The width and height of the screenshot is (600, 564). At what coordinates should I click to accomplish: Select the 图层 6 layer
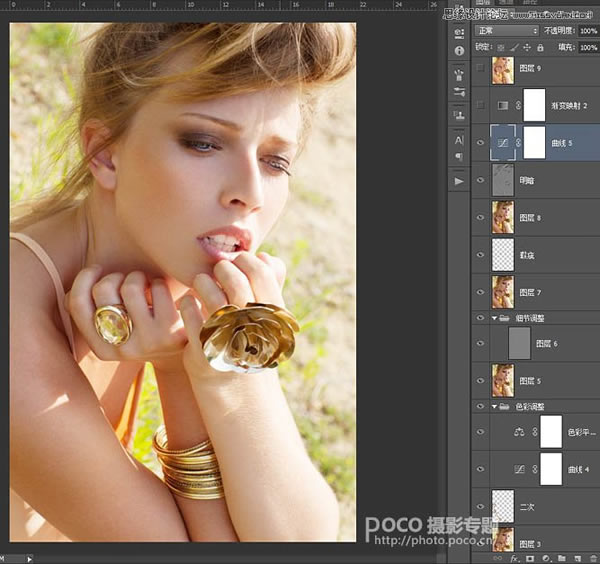pyautogui.click(x=536, y=343)
